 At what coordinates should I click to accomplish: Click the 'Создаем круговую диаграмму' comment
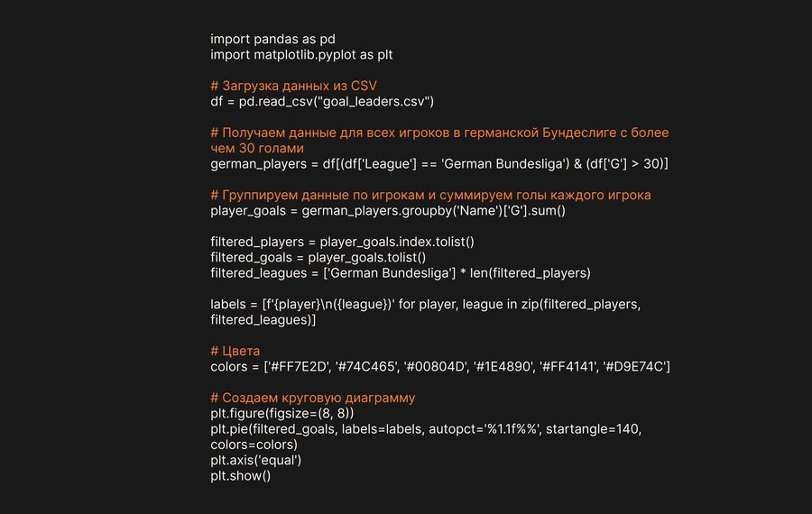[x=312, y=398]
